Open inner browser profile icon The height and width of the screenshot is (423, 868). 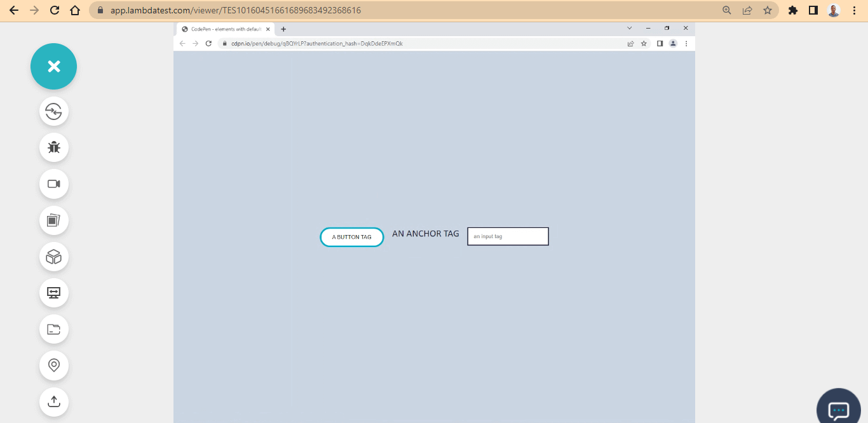(x=673, y=43)
